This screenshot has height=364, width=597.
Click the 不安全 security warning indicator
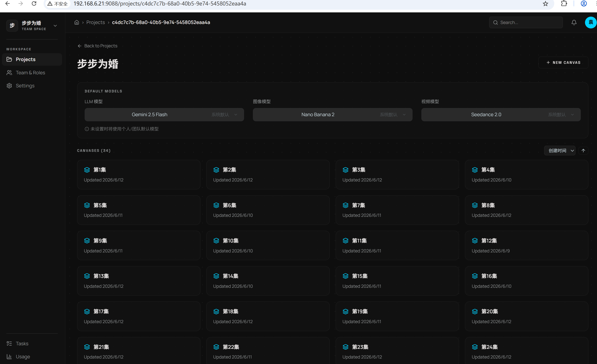58,4
